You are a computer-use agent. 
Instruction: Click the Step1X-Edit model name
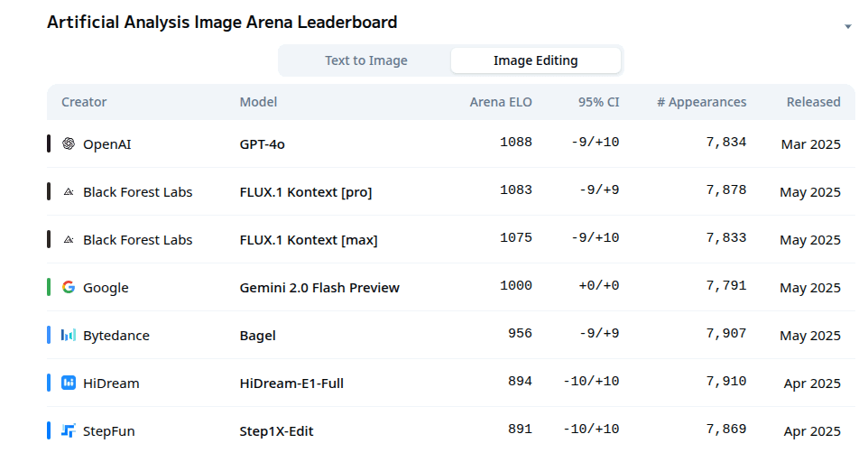(277, 431)
